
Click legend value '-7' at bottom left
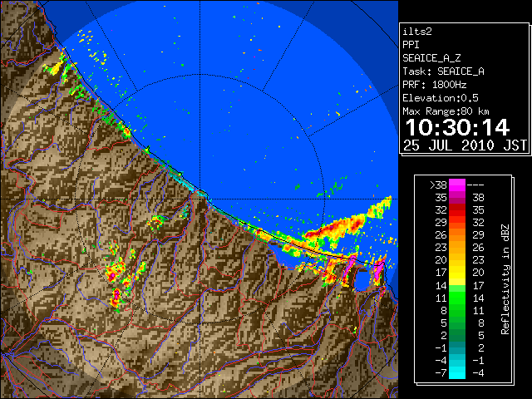(441, 373)
